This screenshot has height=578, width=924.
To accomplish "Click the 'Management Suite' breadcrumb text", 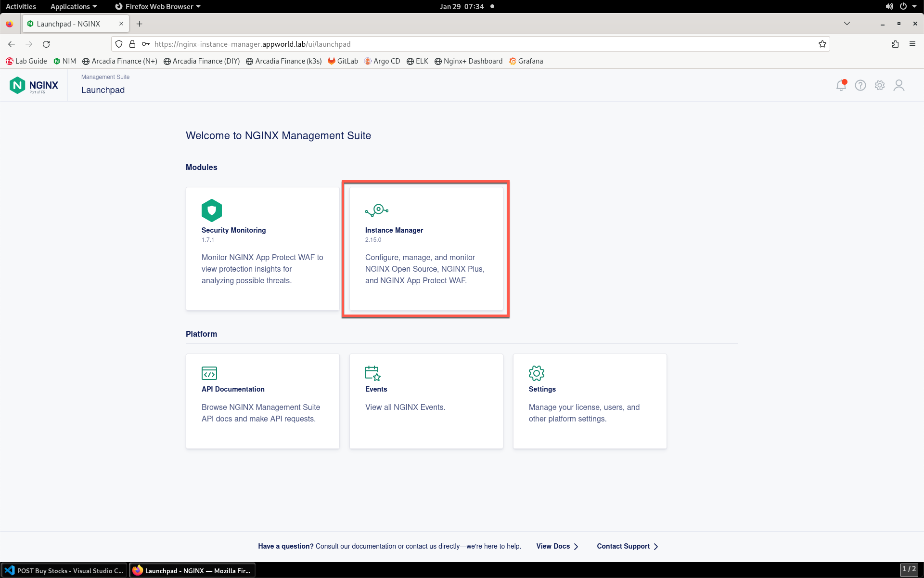I will tap(105, 77).
